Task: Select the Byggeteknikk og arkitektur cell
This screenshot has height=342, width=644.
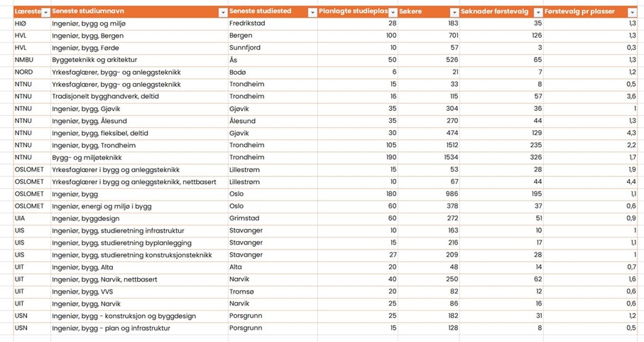Action: 139,60
